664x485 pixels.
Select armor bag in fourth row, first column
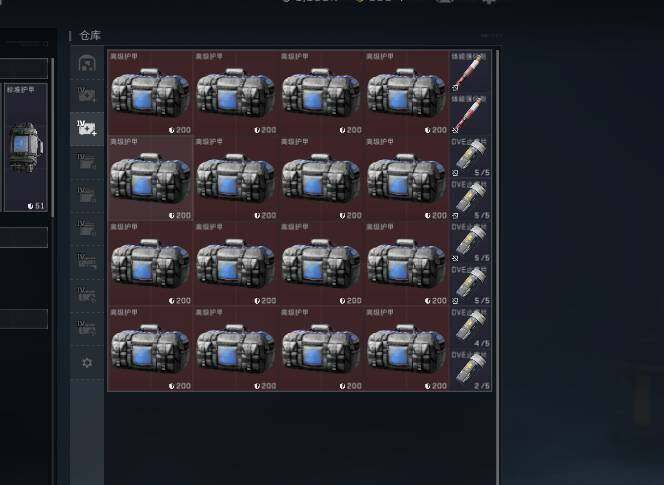(150, 349)
